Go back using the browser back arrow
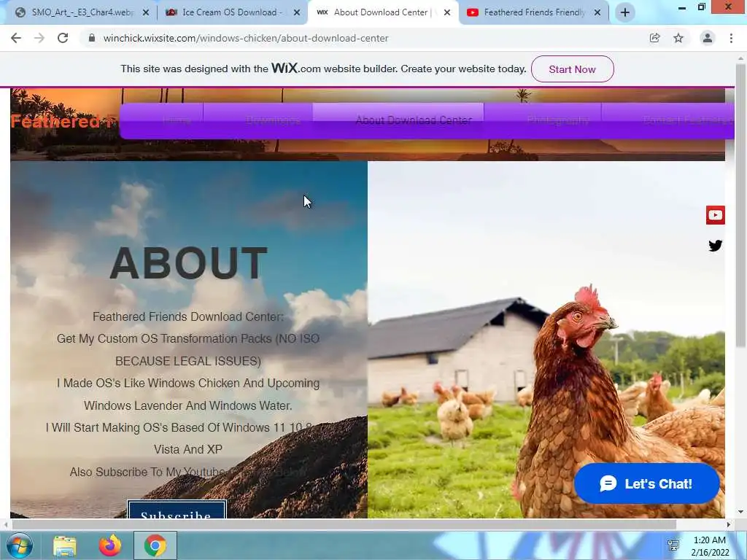The width and height of the screenshot is (747, 560). click(16, 38)
